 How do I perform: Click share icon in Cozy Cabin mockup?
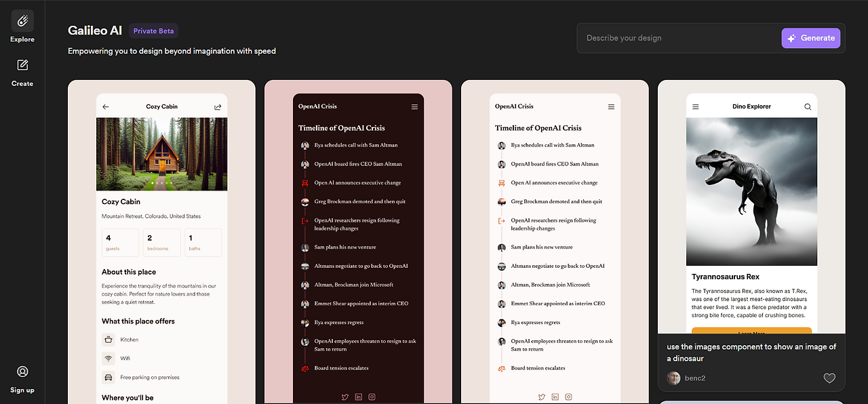coord(218,107)
